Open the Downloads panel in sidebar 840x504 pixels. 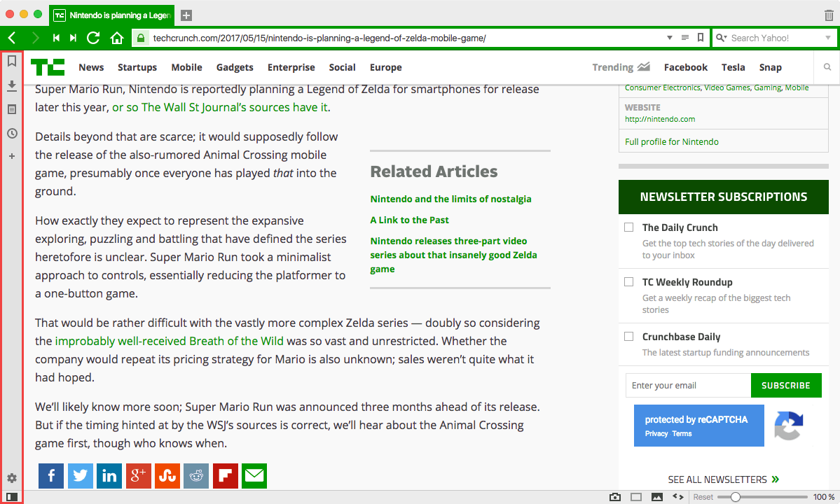pos(12,85)
